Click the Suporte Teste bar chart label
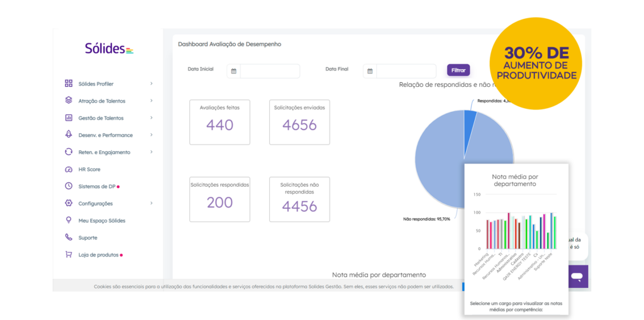Screen dimensions: 644x320 pyautogui.click(x=544, y=261)
